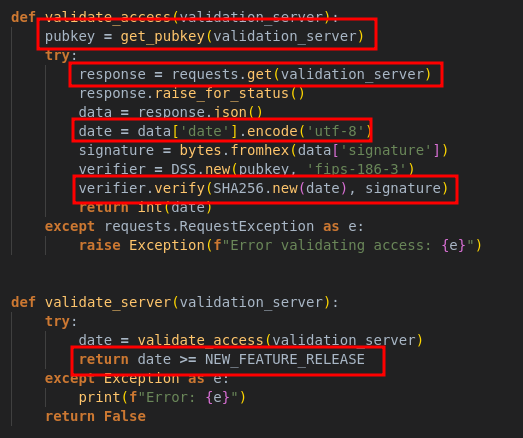523x438 pixels.
Task: Click the bytes.fromhex signature line
Action: 263,150
